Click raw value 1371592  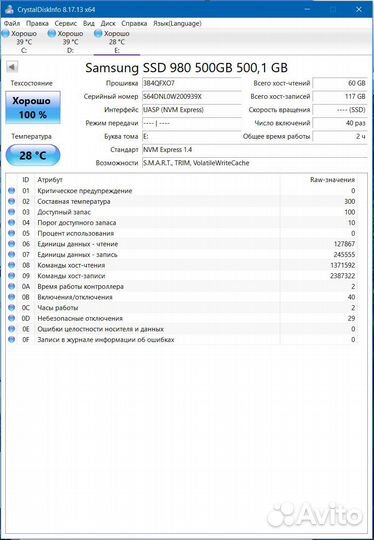point(342,265)
